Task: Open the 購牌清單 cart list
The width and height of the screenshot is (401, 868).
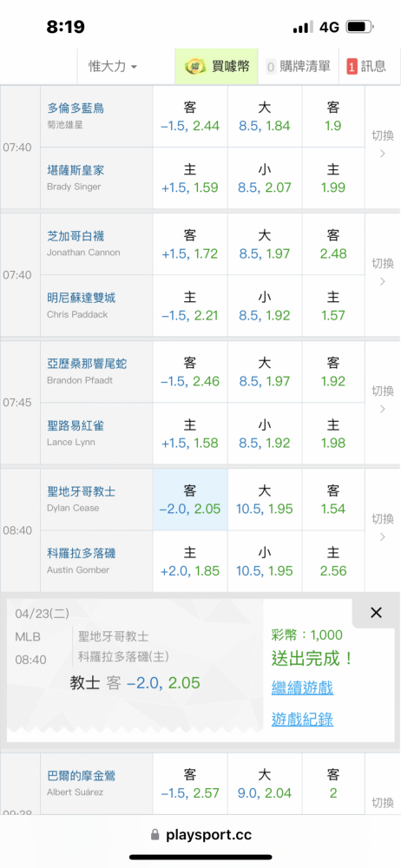Action: point(299,67)
